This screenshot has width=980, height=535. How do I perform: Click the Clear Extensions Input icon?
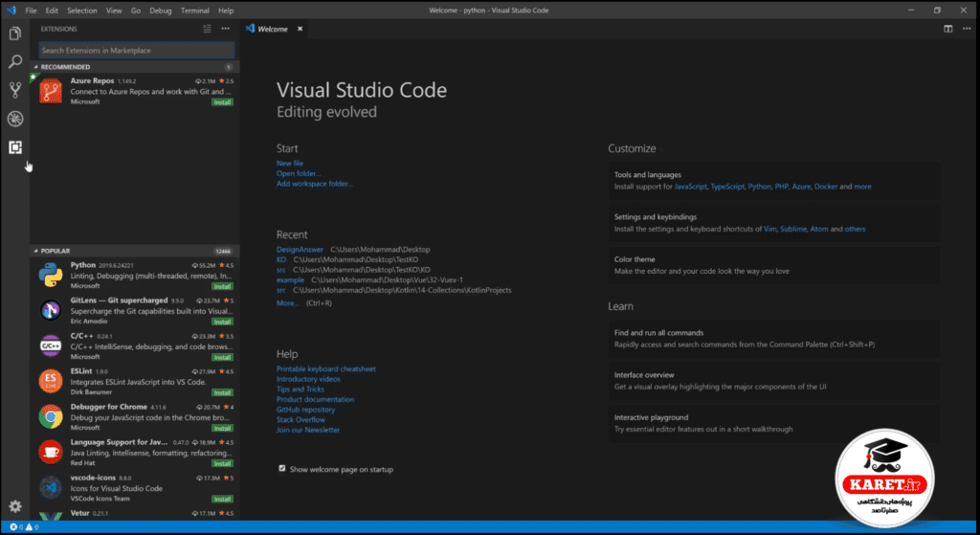(207, 29)
